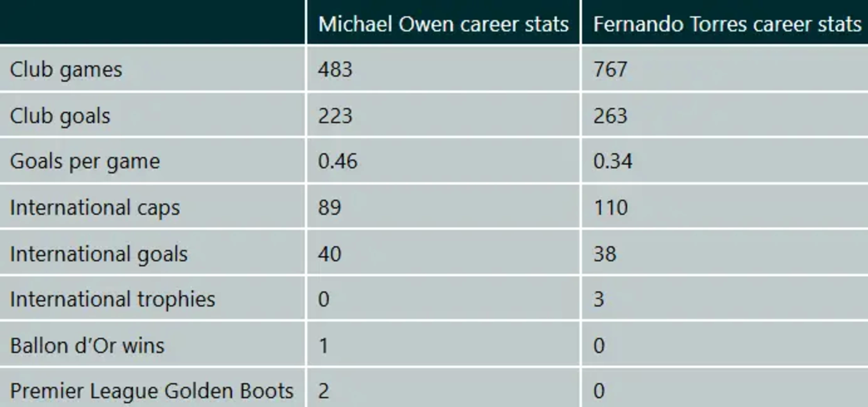Select Torres's 3 international trophies value
The width and height of the screenshot is (868, 407).
[599, 299]
